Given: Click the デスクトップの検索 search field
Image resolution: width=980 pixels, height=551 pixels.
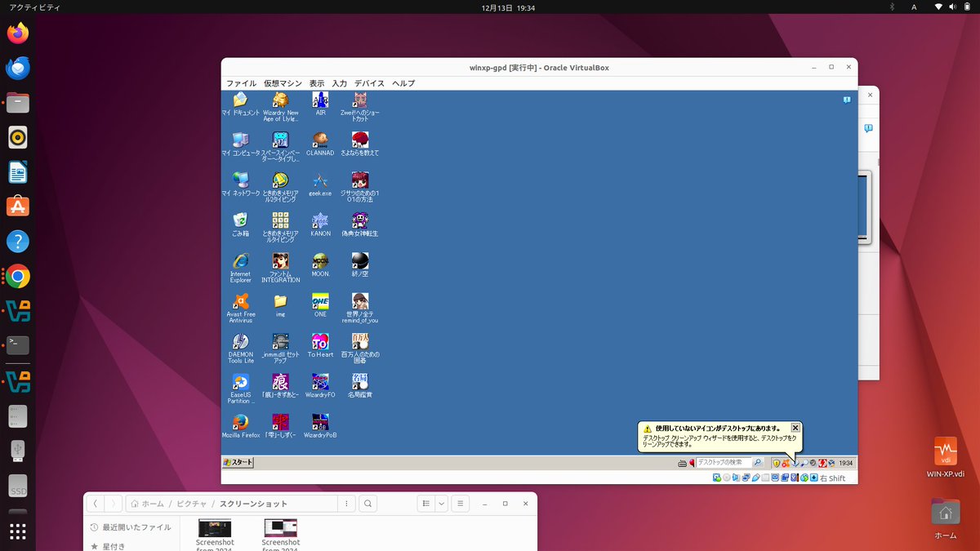Looking at the screenshot, I should point(724,463).
